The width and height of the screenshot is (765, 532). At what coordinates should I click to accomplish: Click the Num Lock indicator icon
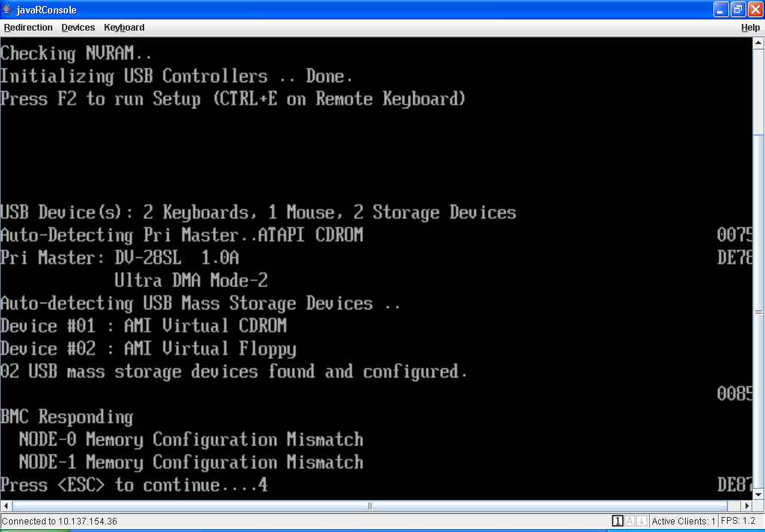point(617,522)
